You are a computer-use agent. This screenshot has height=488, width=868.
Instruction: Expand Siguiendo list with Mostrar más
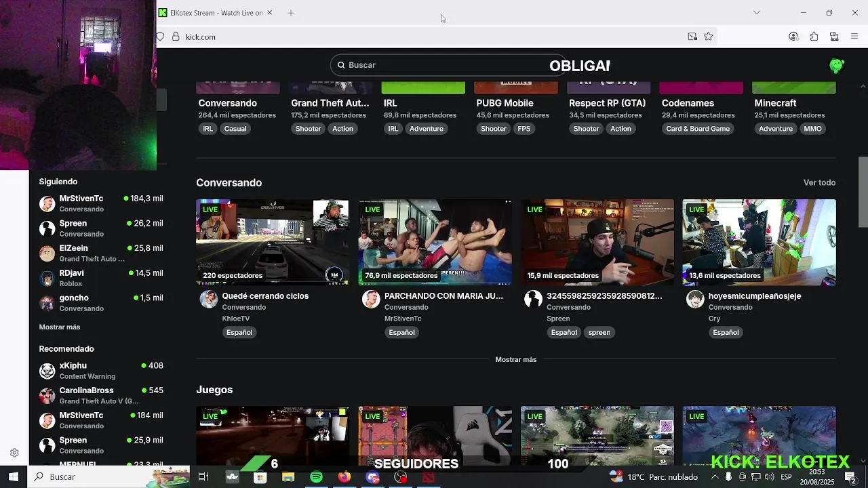(60, 327)
